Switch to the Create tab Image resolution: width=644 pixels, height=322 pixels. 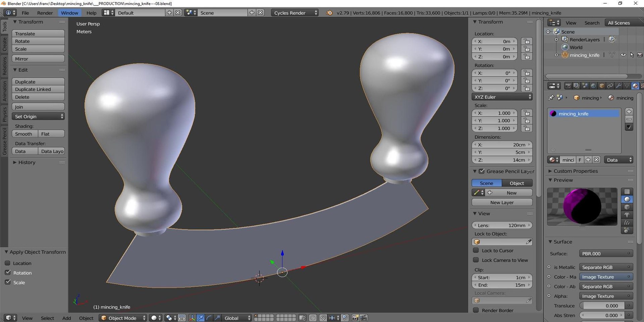(5, 44)
